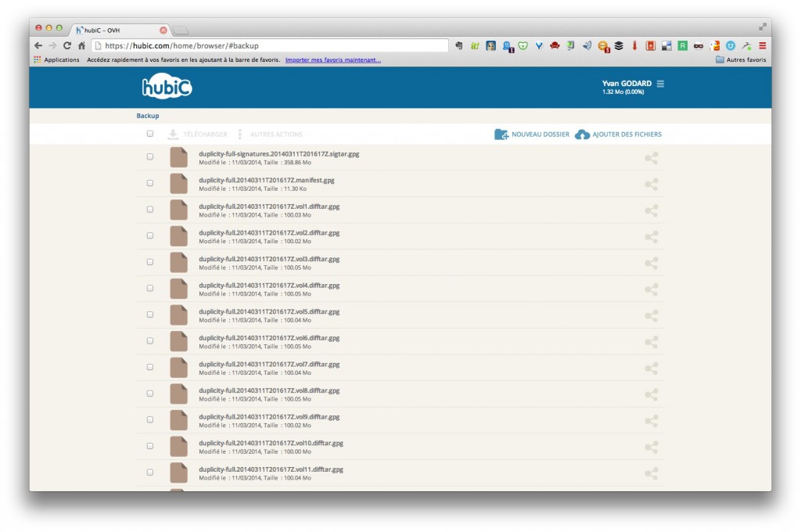The height and width of the screenshot is (532, 801).
Task: Click the file icon for manifest.gpg
Action: (x=179, y=184)
